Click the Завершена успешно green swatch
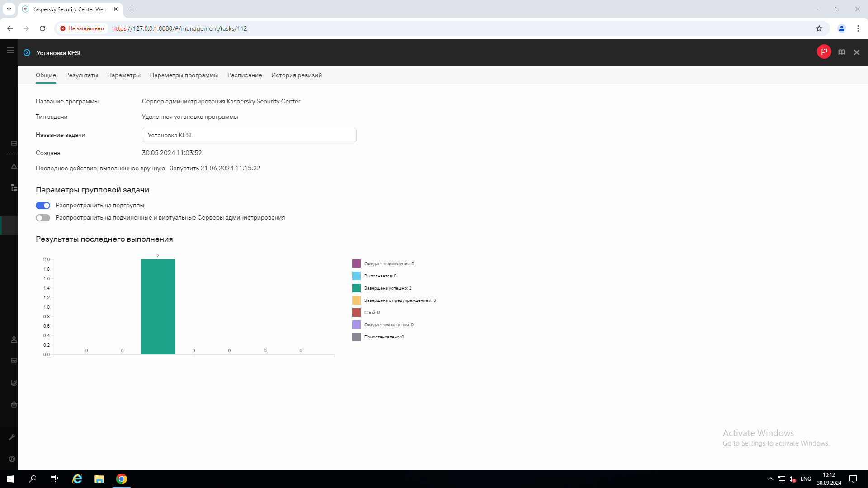868x488 pixels. (356, 288)
